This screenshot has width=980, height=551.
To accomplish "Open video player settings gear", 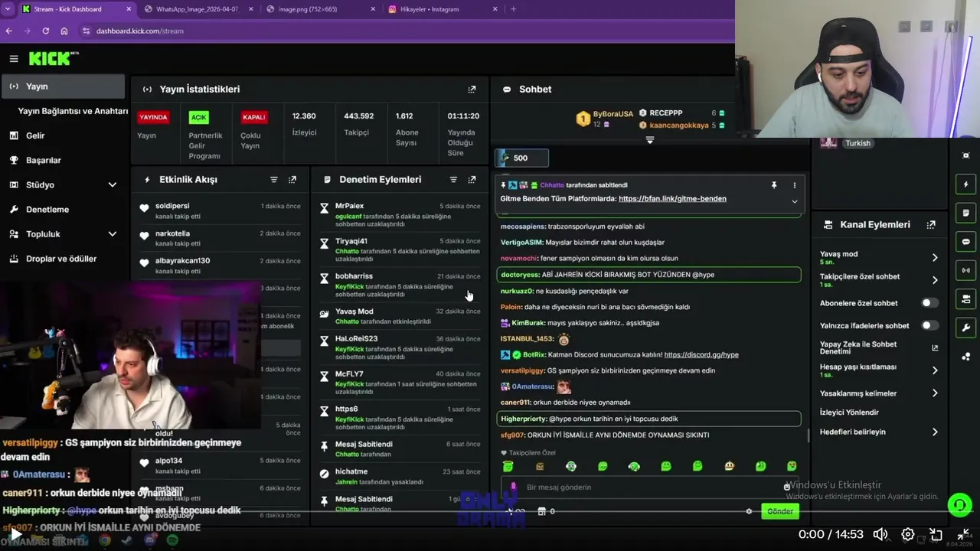I will [x=908, y=534].
